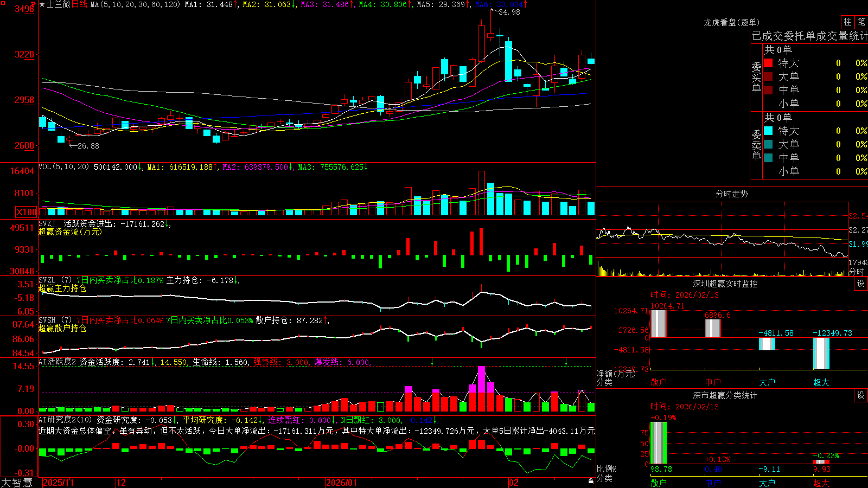Click the MA(5,10,20,30,60,120) indicator label
The image size is (868, 488).
tap(135, 4)
